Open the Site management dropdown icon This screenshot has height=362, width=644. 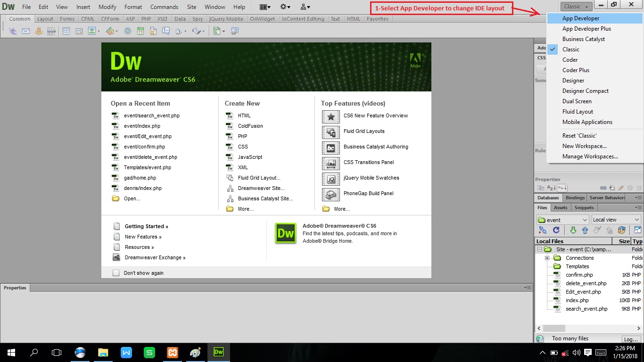coord(305,7)
